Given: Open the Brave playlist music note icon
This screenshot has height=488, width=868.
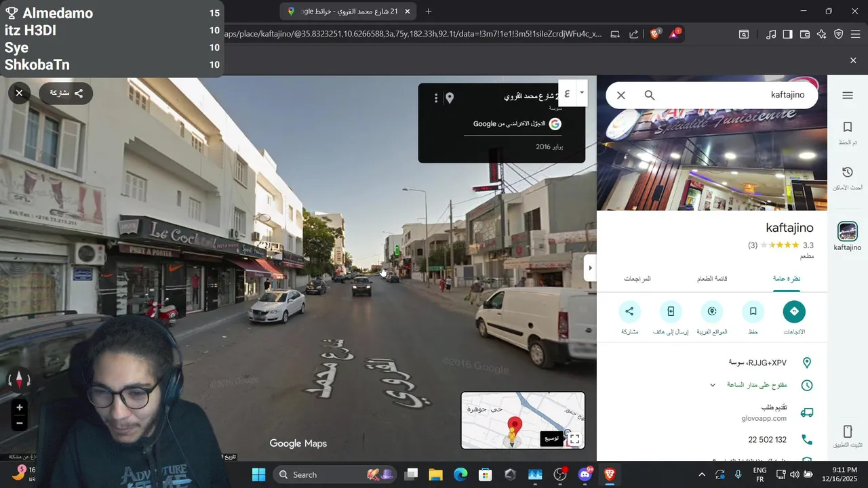Looking at the screenshot, I should point(771,34).
